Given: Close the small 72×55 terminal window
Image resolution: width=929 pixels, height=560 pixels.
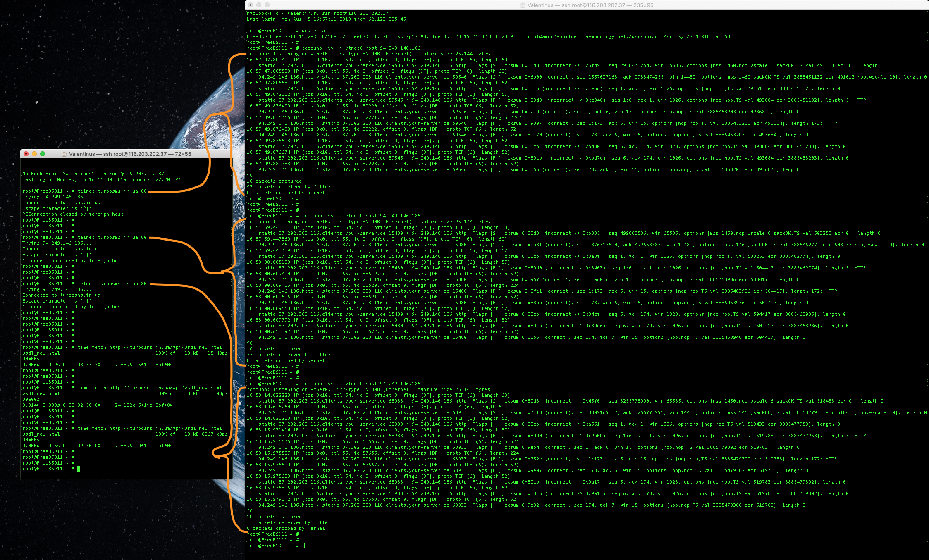Looking at the screenshot, I should (x=26, y=154).
